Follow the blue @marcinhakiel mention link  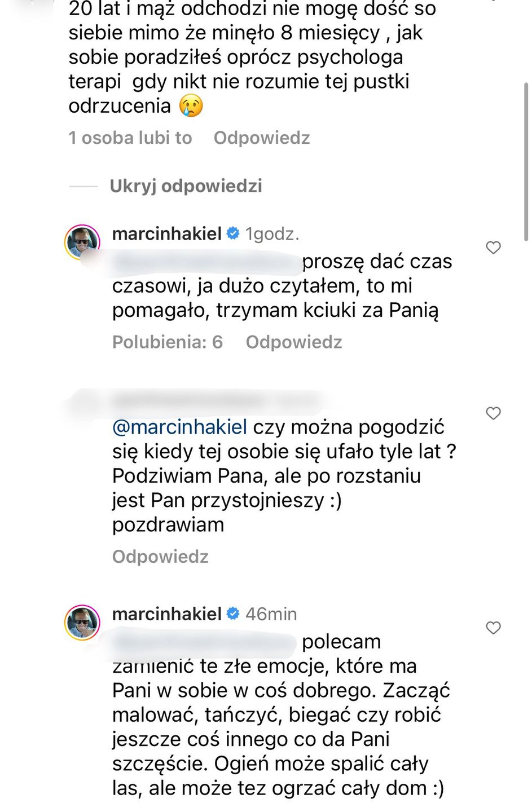click(x=179, y=427)
